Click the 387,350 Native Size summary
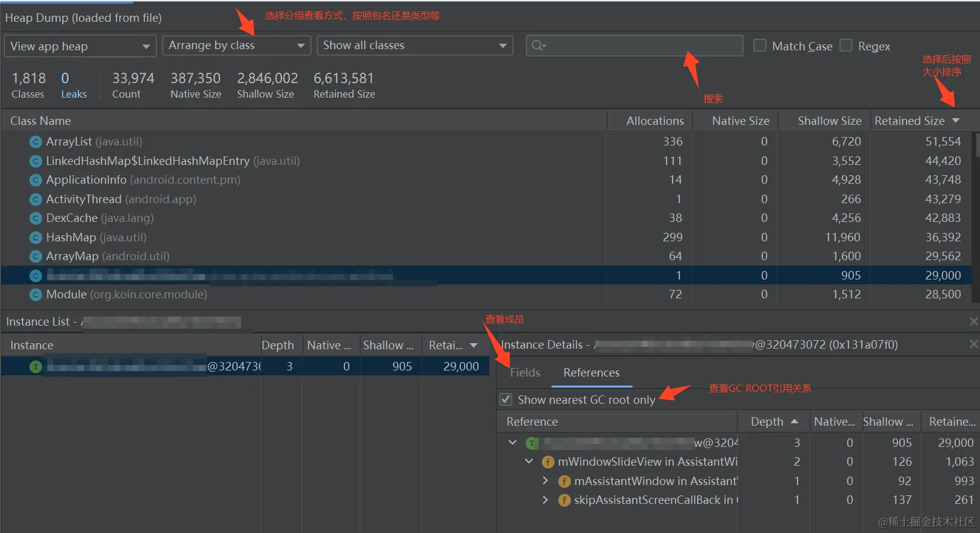 click(x=195, y=85)
